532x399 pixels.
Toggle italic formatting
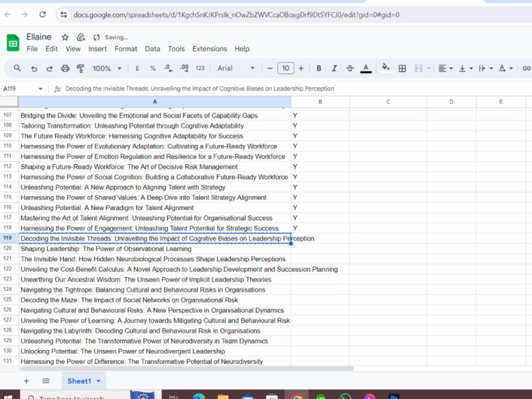[334, 68]
